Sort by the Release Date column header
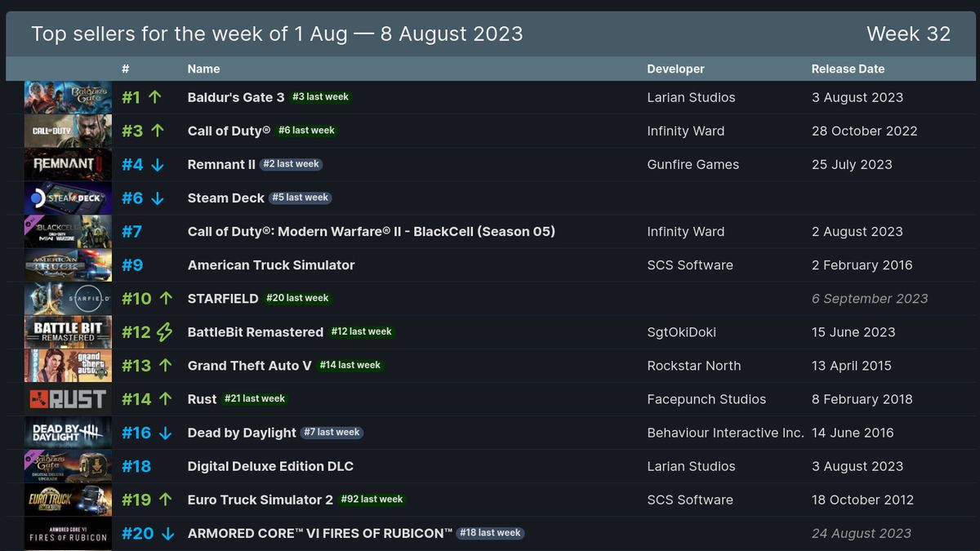This screenshot has width=980, height=551. click(848, 69)
